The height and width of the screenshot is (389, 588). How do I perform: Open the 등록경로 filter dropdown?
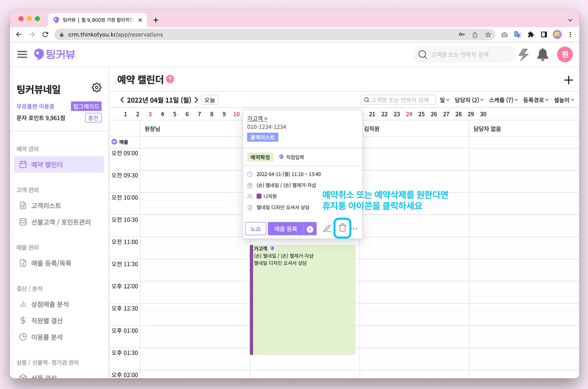[535, 100]
